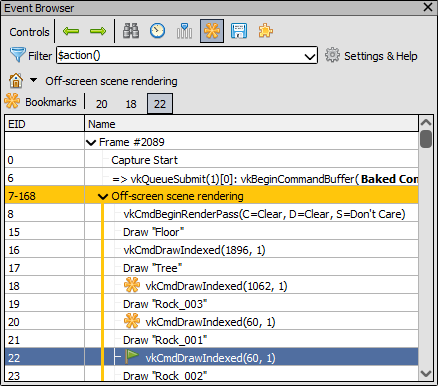Click the green flag on EID 22 row
Screen dimensions: 438x386
tap(132, 357)
